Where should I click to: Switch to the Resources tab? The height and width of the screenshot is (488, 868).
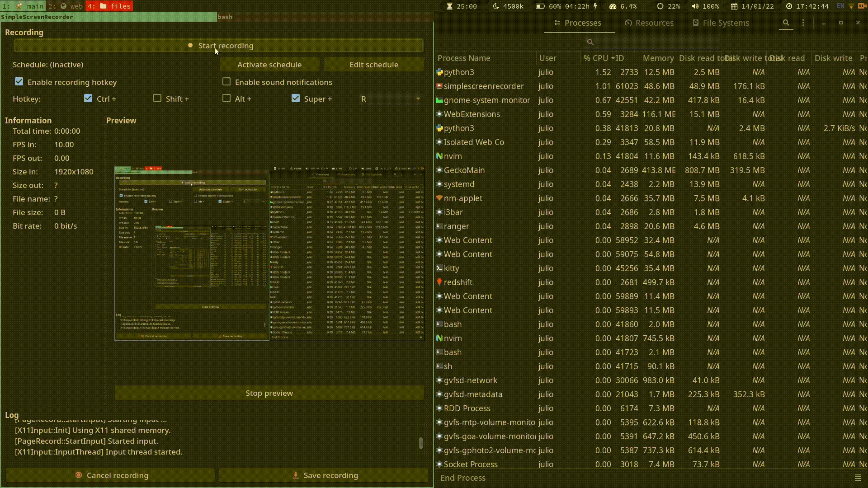[649, 23]
